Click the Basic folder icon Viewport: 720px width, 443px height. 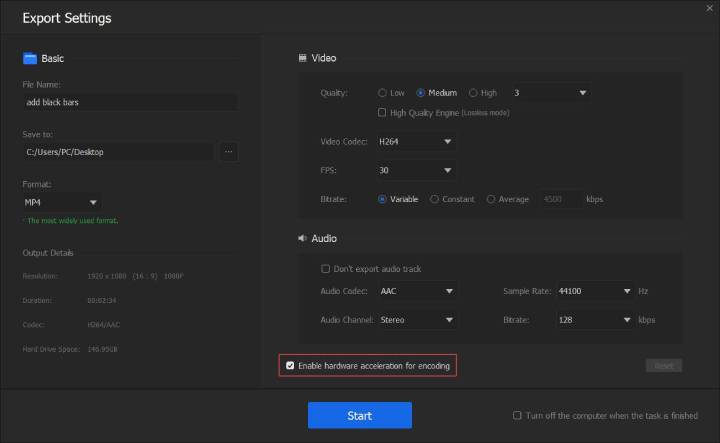(29, 59)
